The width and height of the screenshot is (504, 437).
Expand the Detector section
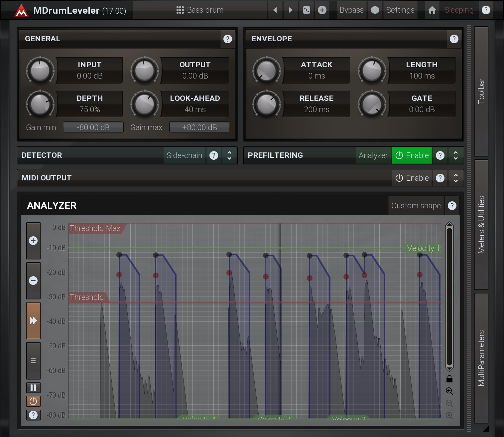click(x=229, y=155)
